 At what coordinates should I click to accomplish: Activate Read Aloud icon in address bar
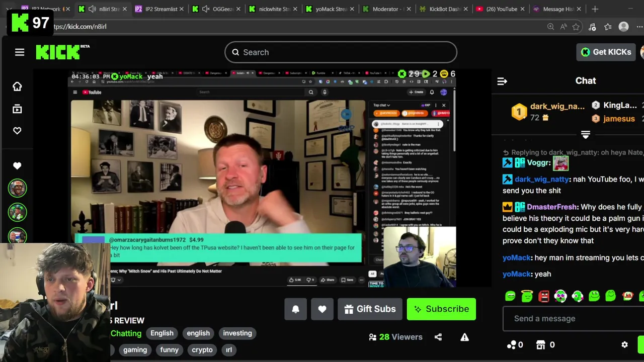pyautogui.click(x=563, y=27)
